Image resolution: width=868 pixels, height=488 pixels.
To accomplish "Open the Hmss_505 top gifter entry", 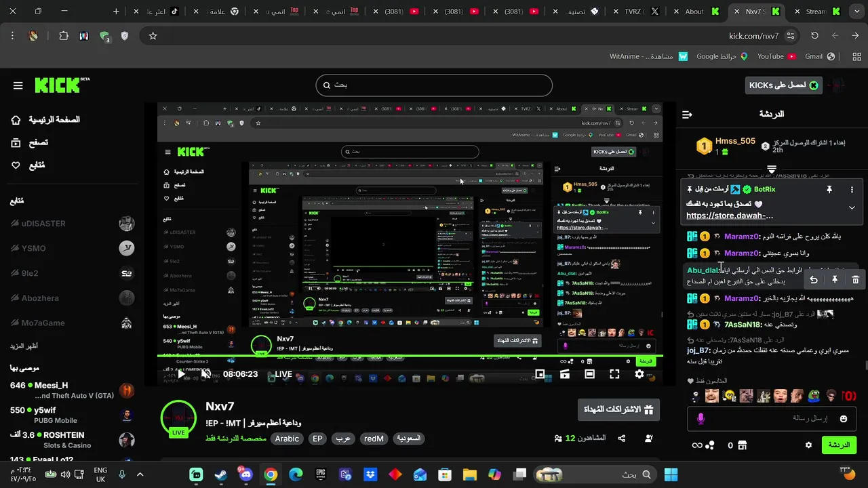I will [726, 146].
